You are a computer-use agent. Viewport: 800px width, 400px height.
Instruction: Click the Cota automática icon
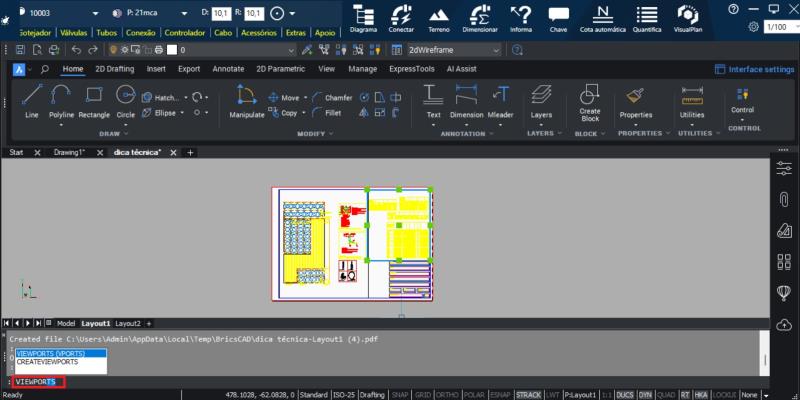pyautogui.click(x=602, y=18)
